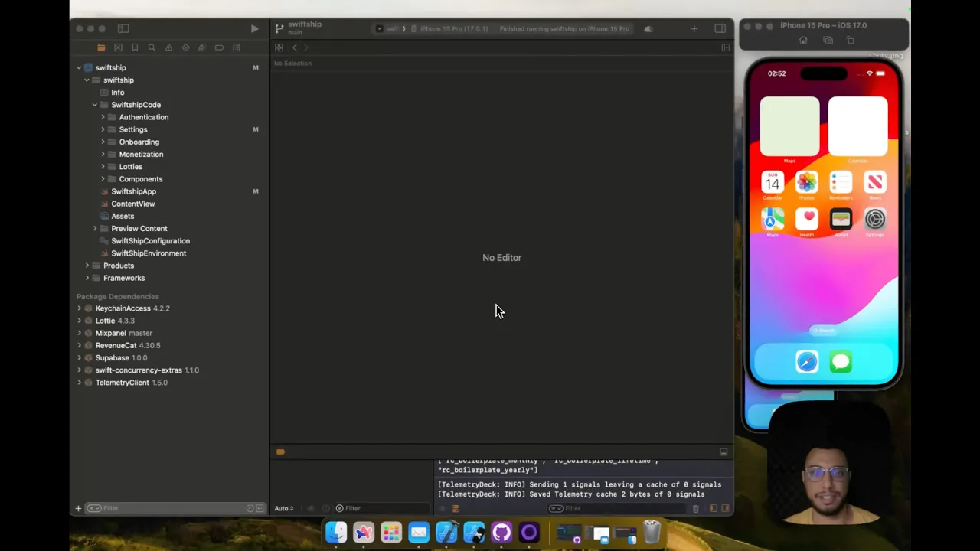Add editor on right icon

click(x=725, y=47)
